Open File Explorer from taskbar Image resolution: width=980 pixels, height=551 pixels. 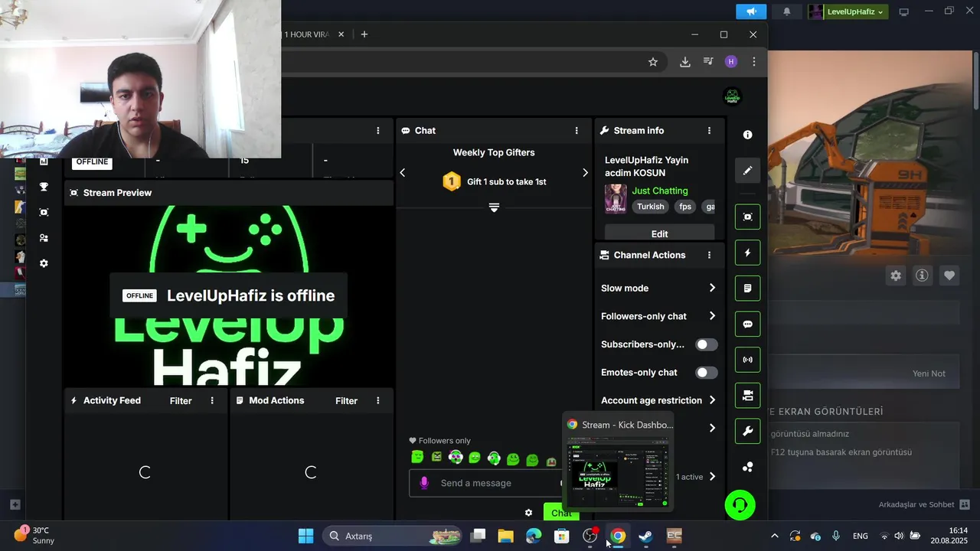tap(505, 536)
